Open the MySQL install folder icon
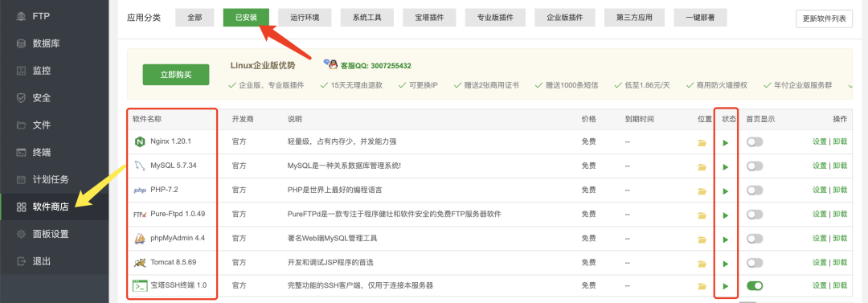868x303 pixels. coord(702,166)
